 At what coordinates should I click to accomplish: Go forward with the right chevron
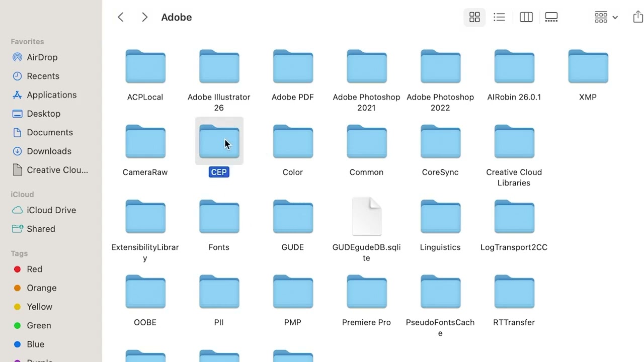(144, 17)
